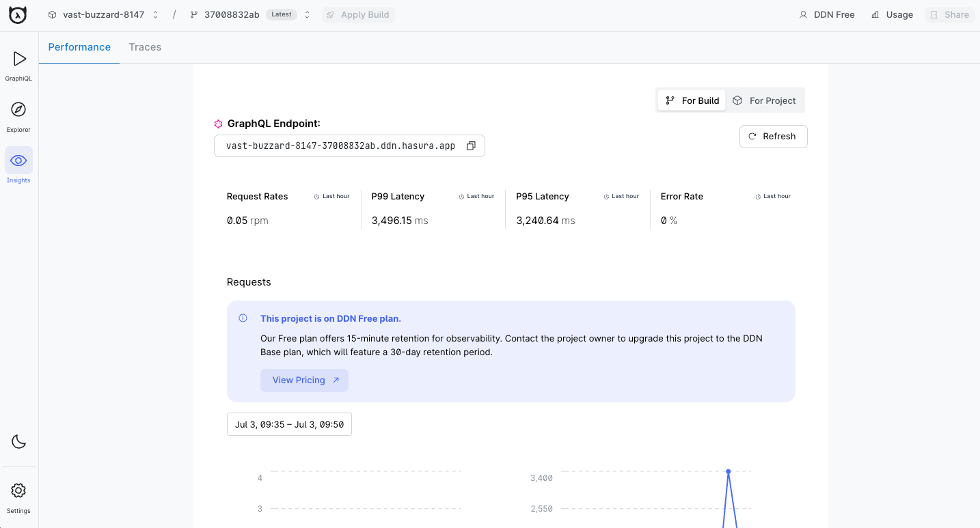Open the date range picker Jul 3
Screen dimensions: 980x528
click(289, 424)
